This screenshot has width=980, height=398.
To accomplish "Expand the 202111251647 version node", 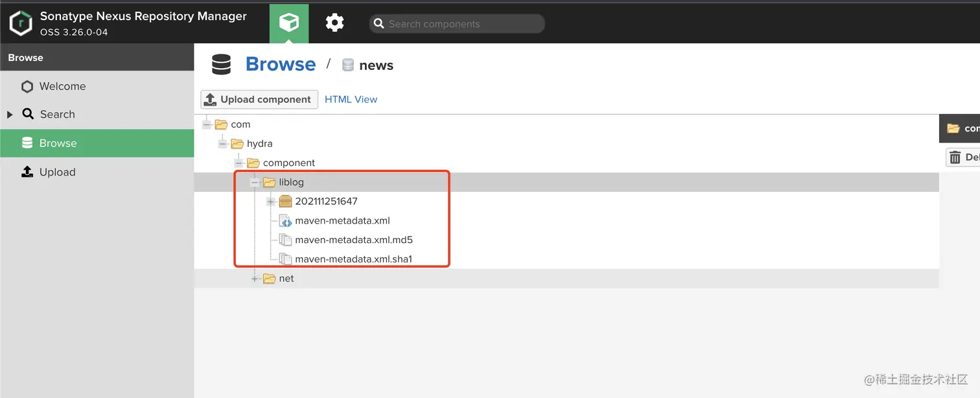I will click(271, 202).
